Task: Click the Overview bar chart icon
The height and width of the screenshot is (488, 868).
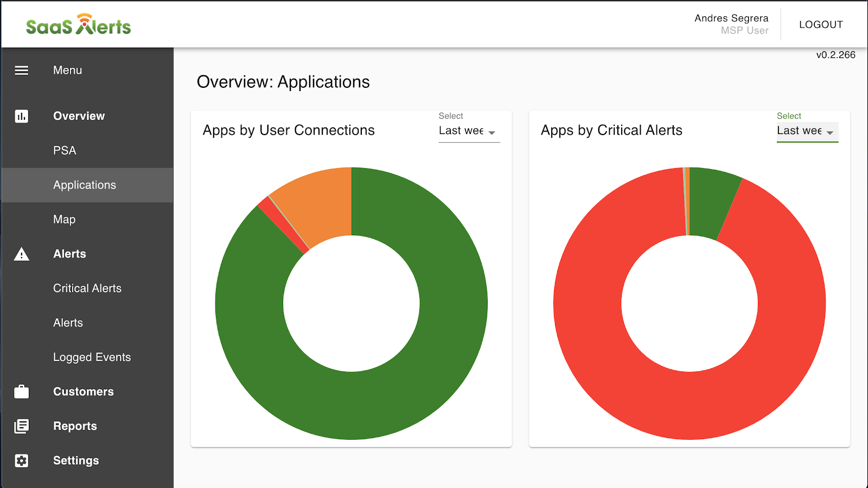Action: coord(21,115)
